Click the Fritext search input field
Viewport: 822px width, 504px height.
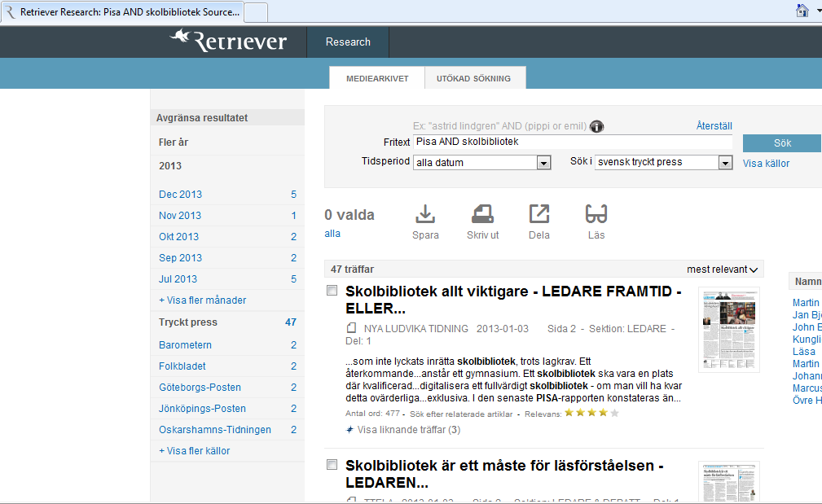coord(573,142)
